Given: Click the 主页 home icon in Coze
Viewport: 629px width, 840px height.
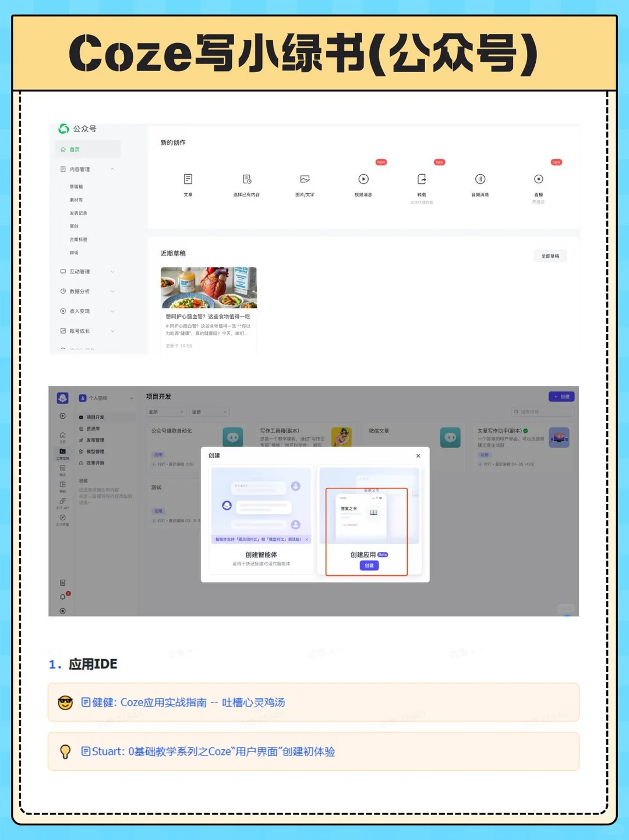Looking at the screenshot, I should click(62, 437).
